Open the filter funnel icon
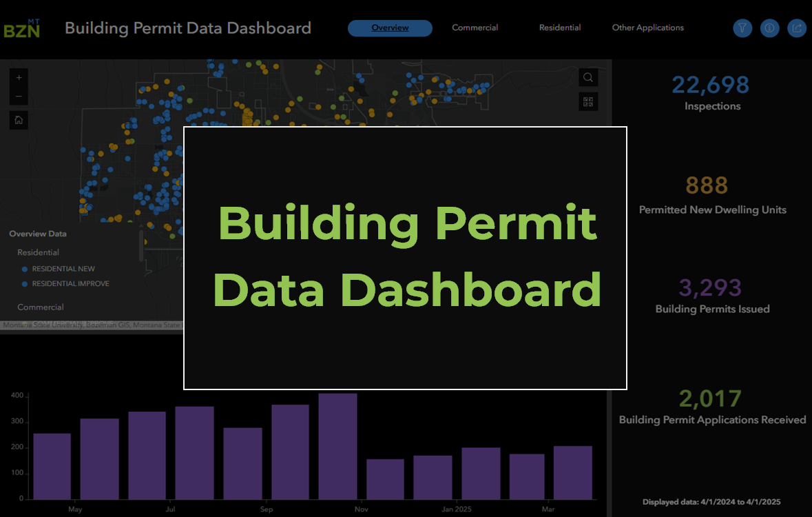Screen dimensions: 812x517 [x=742, y=28]
